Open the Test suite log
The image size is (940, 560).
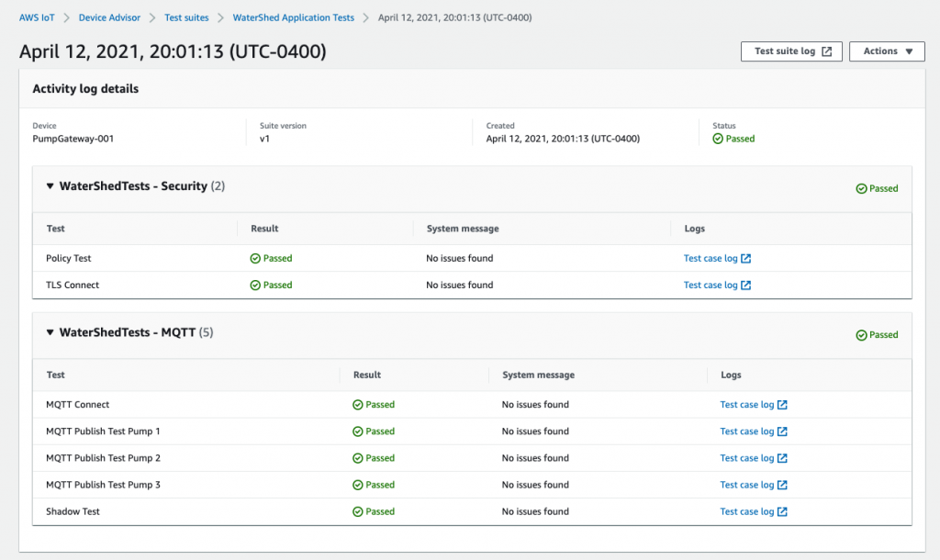tap(785, 51)
